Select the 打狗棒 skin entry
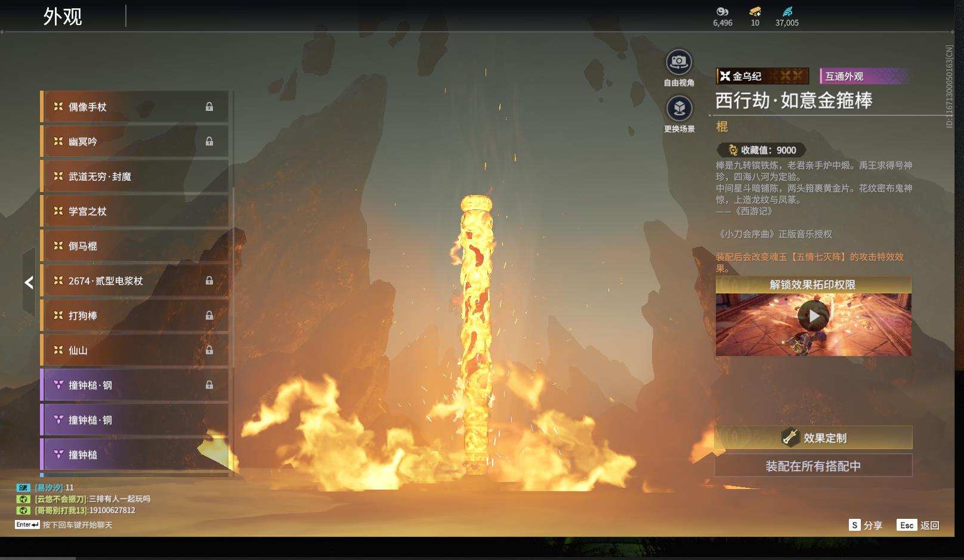Viewport: 964px width, 560px height. (x=134, y=315)
